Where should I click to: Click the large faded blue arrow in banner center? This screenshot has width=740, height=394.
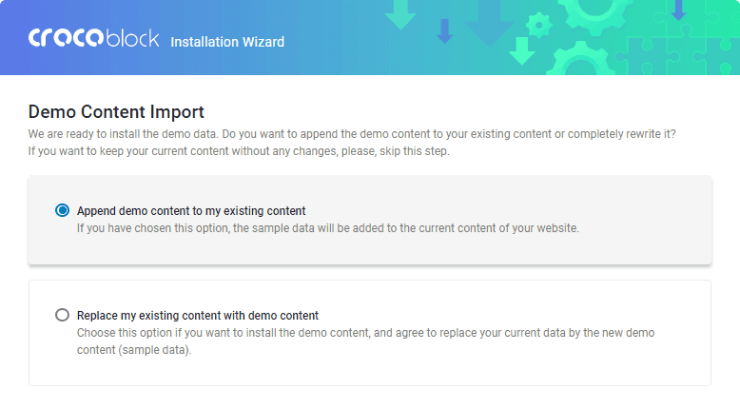click(x=490, y=24)
